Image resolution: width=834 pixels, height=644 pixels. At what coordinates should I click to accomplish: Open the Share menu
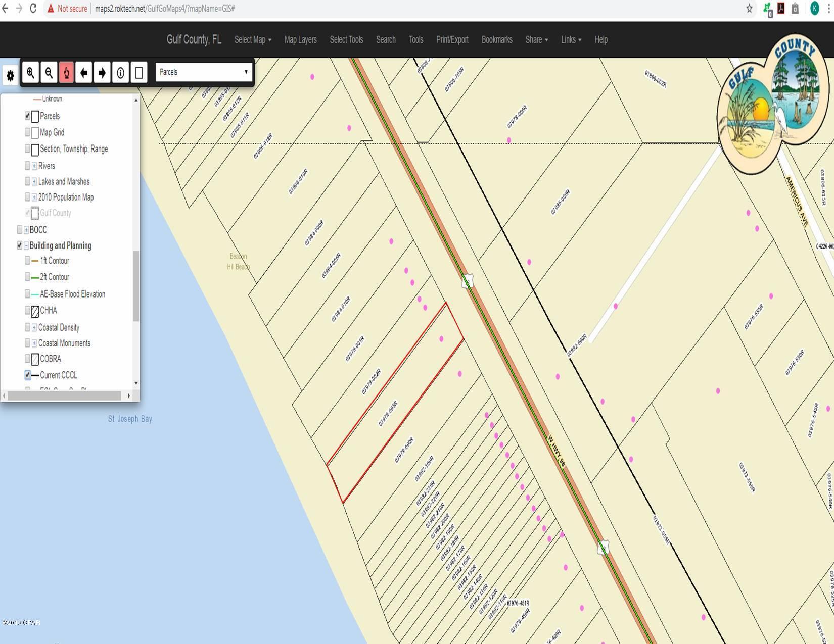(536, 40)
